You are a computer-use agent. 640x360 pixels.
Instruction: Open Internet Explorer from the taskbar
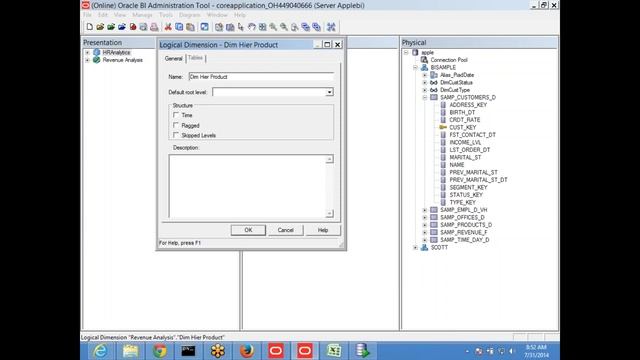coord(100,351)
